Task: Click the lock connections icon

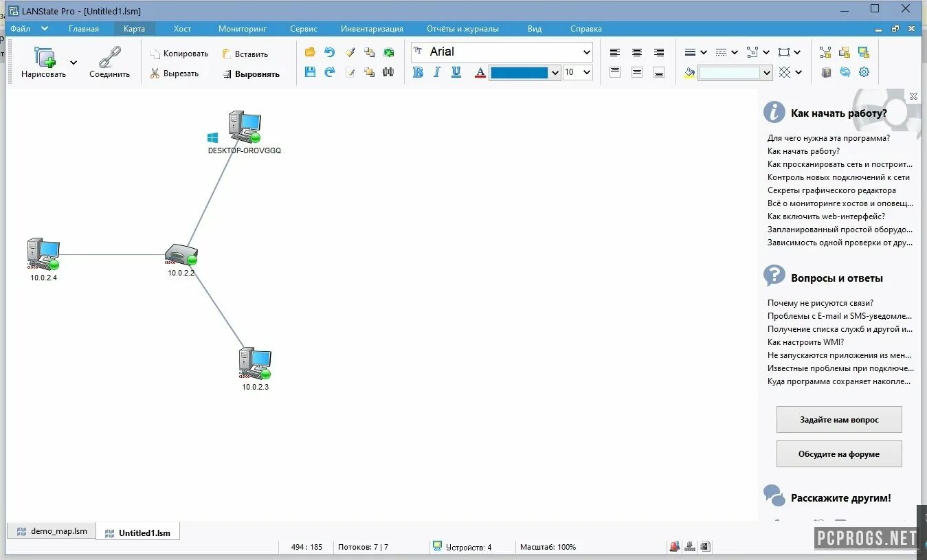Action: point(825,52)
